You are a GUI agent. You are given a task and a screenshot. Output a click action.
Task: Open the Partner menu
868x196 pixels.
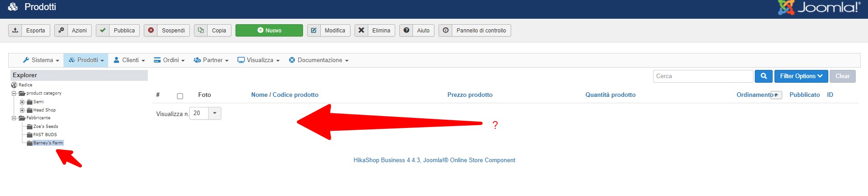click(211, 60)
